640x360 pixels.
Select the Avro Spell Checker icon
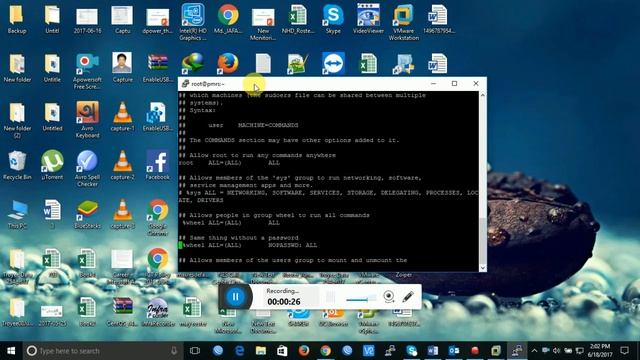87,169
